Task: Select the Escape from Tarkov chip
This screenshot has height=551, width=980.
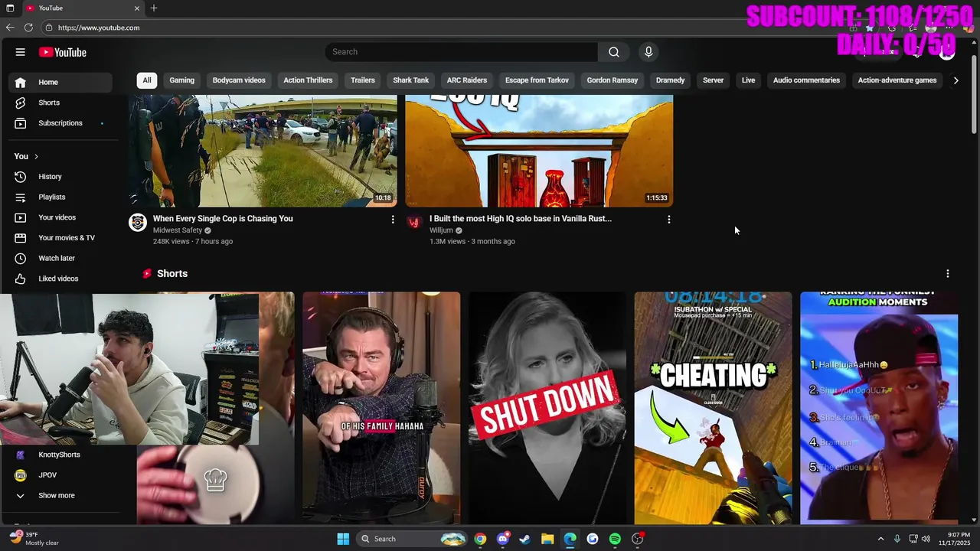Action: point(537,80)
